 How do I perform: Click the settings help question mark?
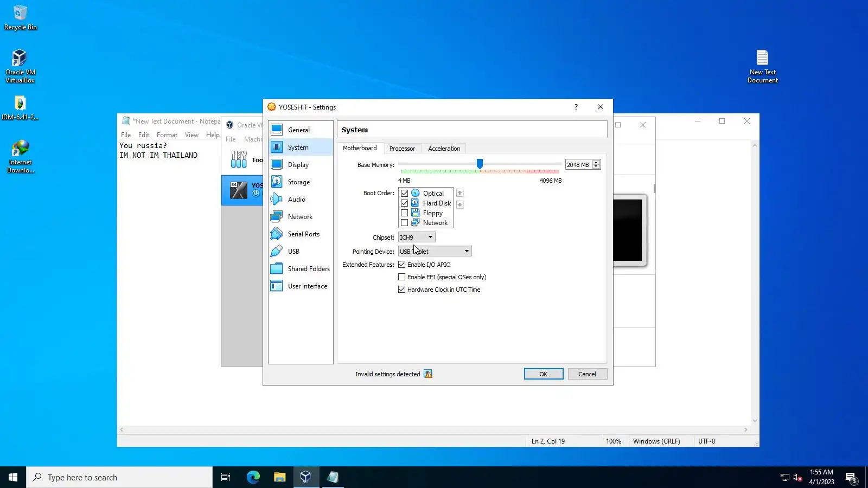pyautogui.click(x=576, y=107)
